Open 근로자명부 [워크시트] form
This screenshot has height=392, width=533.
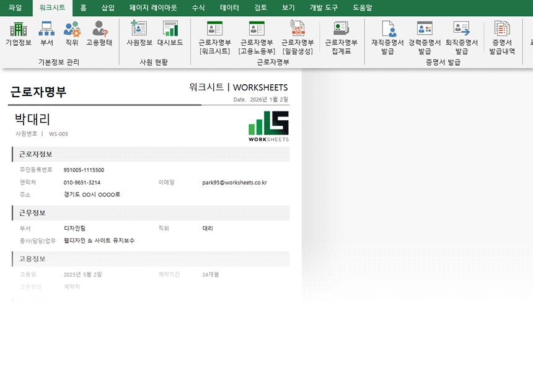point(214,37)
